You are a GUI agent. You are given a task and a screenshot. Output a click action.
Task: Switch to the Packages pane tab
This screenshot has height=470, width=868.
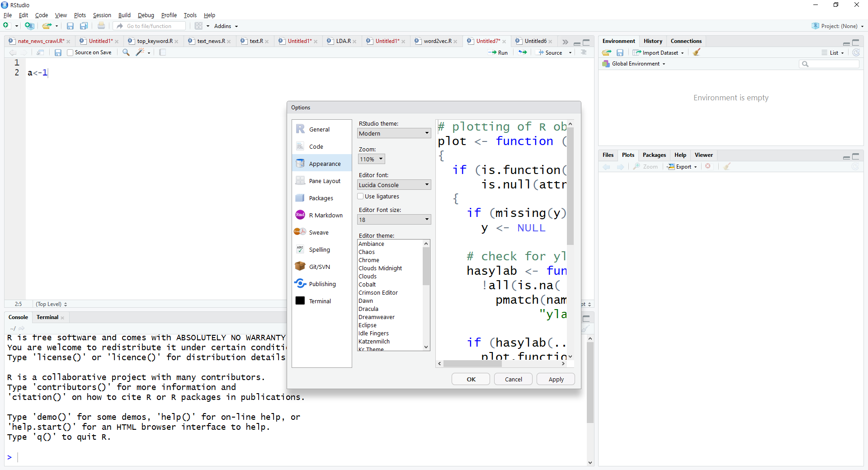click(x=654, y=155)
